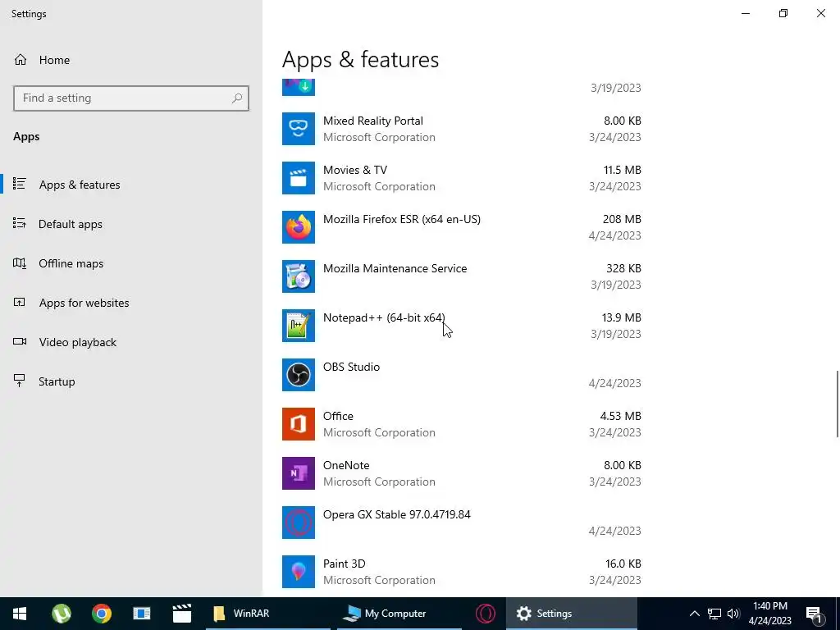Click the Settings taskbar button
840x630 pixels.
click(x=571, y=614)
